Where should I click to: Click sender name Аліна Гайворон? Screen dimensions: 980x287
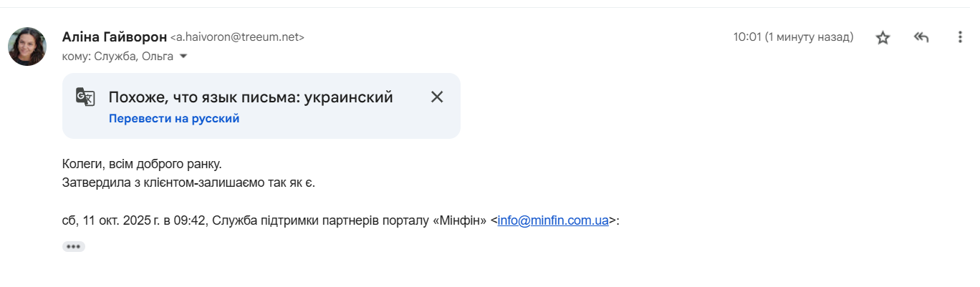[115, 37]
